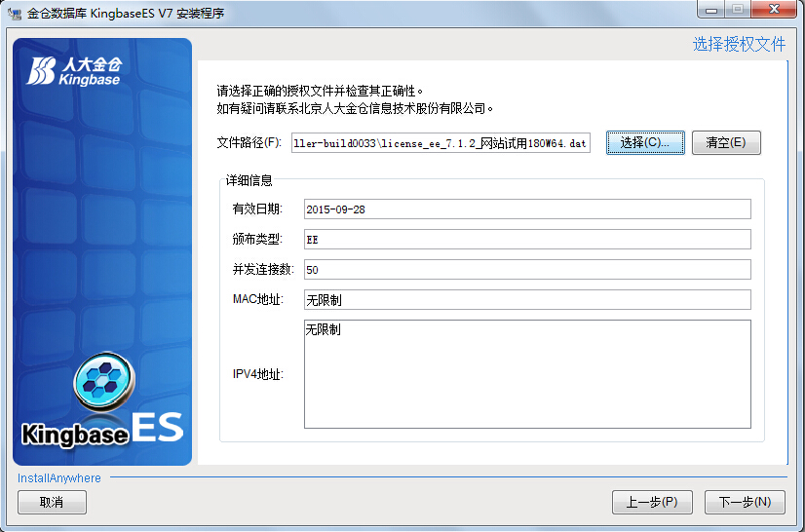Click the 选择(C)... browse button
Image resolution: width=805 pixels, height=532 pixels.
tap(645, 142)
